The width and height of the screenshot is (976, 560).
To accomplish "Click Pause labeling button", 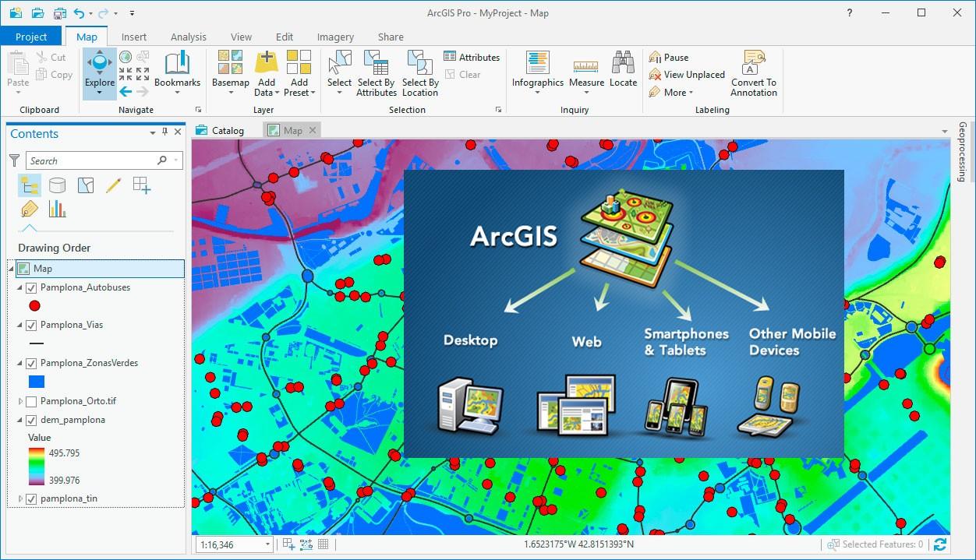I will 670,57.
